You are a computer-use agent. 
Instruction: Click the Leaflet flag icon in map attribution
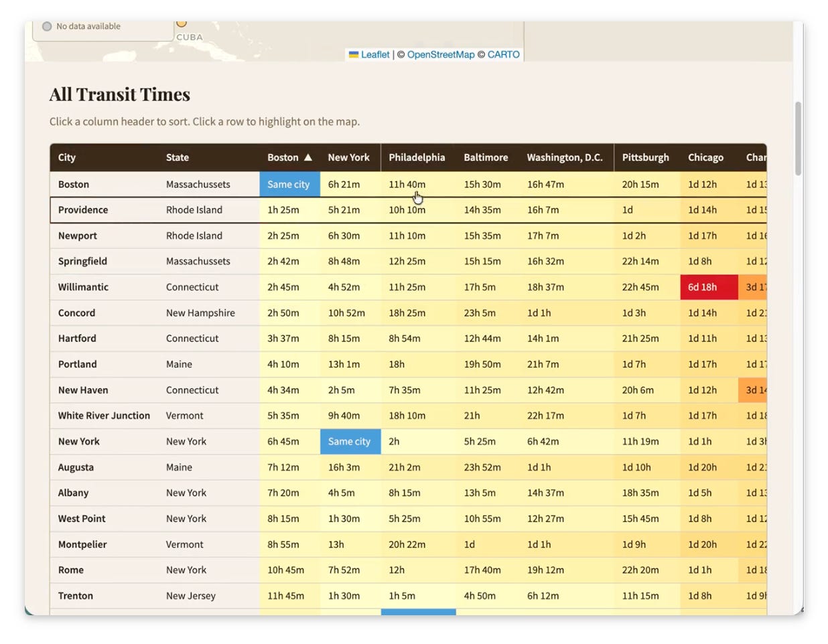coord(354,54)
